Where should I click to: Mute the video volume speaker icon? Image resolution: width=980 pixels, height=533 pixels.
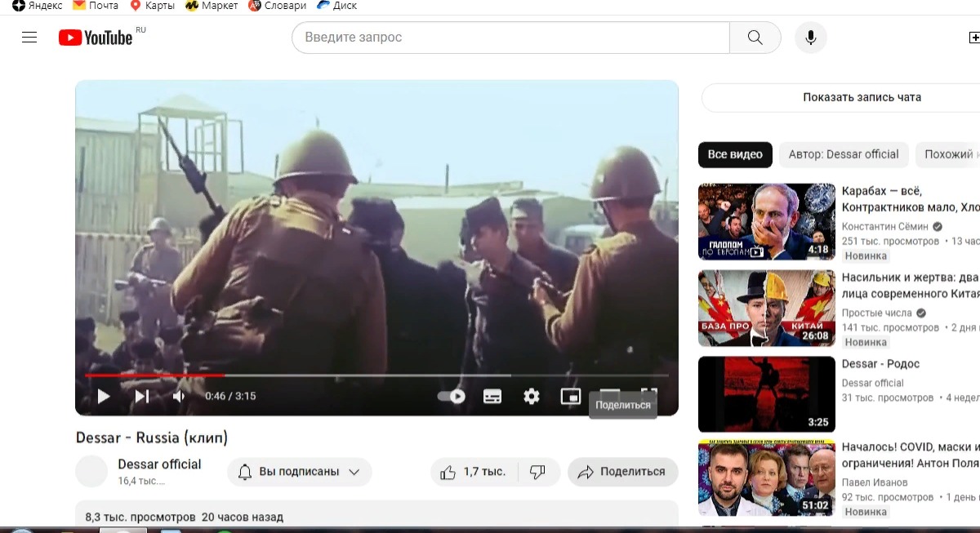tap(179, 396)
